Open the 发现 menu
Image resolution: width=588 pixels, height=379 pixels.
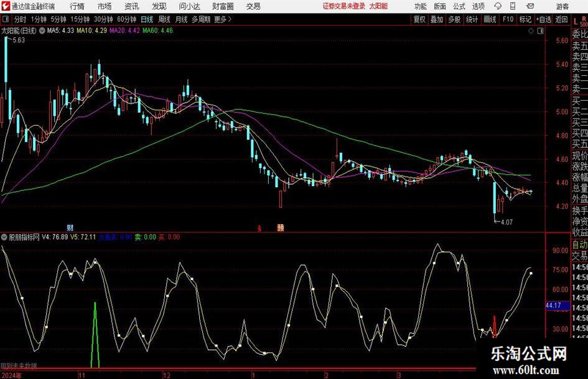(159, 6)
